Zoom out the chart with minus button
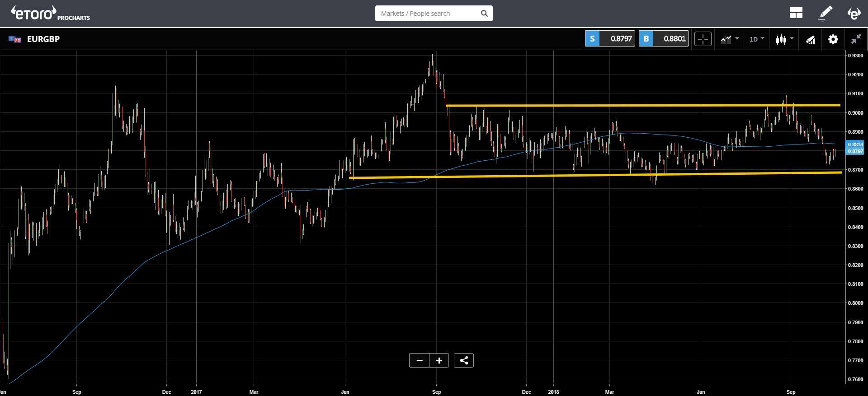The image size is (868, 396). (420, 360)
